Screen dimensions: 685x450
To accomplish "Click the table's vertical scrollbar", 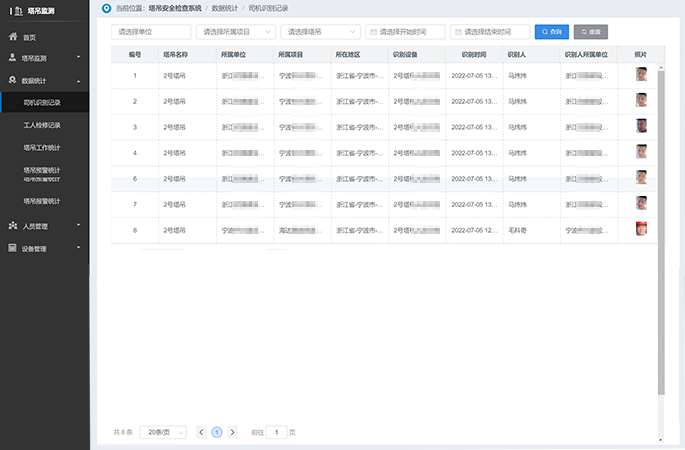I will point(661,230).
